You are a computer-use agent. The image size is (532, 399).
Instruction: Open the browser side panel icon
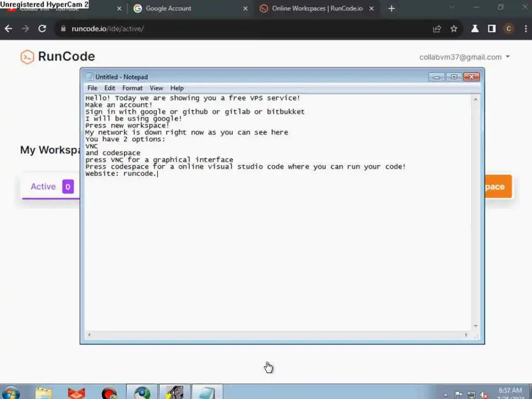pos(491,29)
